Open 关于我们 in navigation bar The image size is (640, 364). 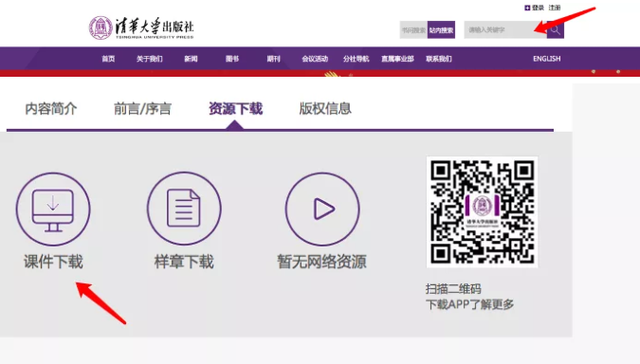(150, 59)
